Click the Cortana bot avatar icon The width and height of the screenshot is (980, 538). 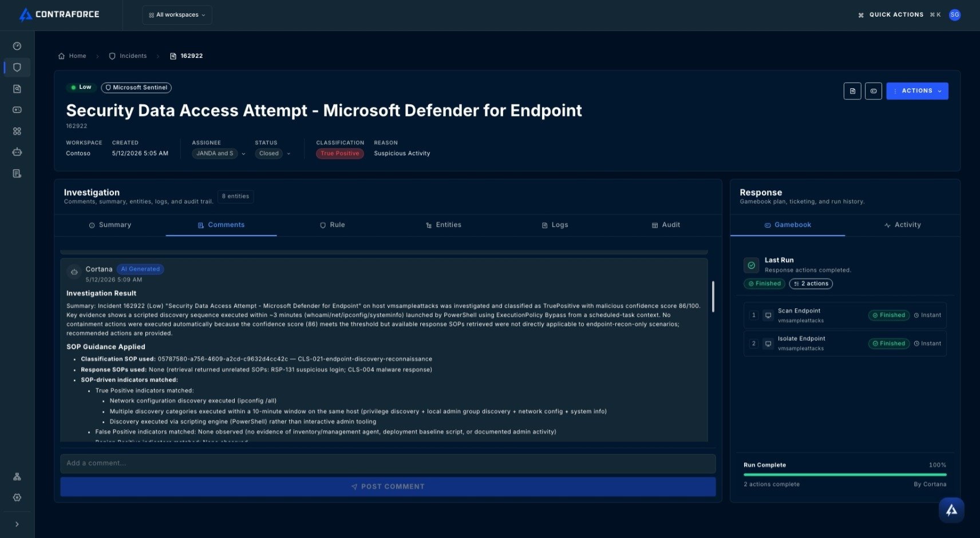pyautogui.click(x=74, y=272)
